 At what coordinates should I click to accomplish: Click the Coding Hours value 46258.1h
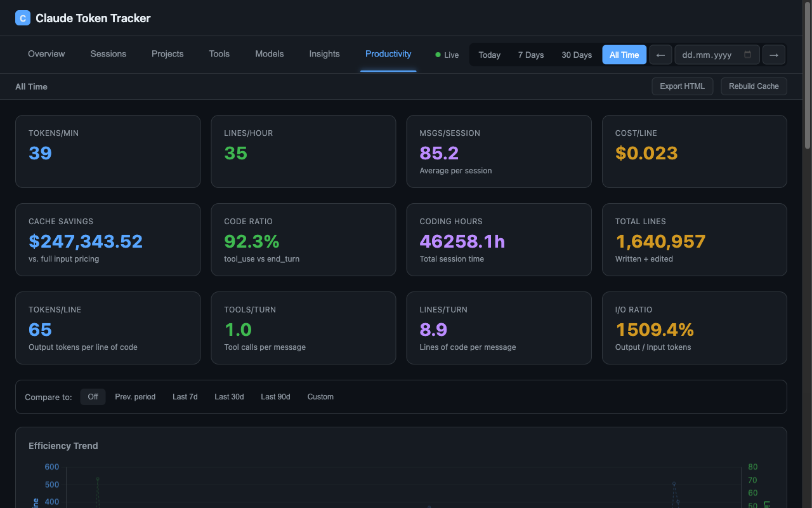462,241
